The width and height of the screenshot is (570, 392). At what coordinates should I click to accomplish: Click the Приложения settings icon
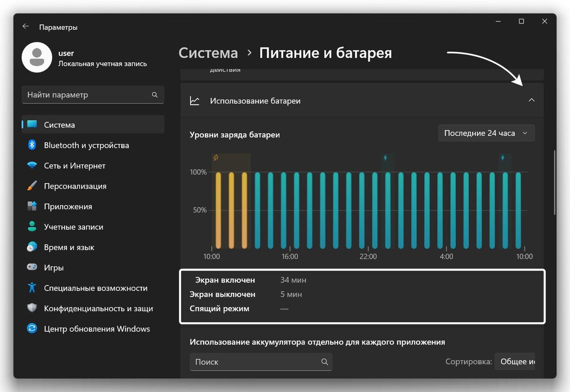[x=32, y=206]
